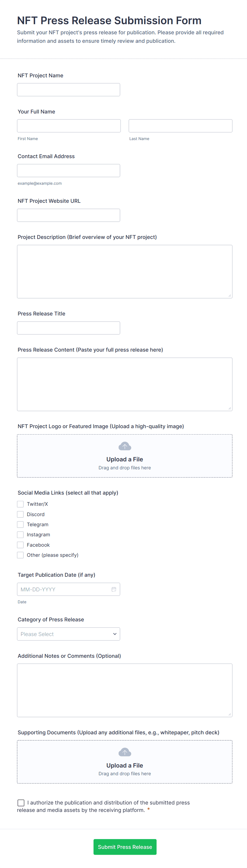Focus the Press Release Title input
Viewport: 247px width, 868px height.
tap(69, 328)
